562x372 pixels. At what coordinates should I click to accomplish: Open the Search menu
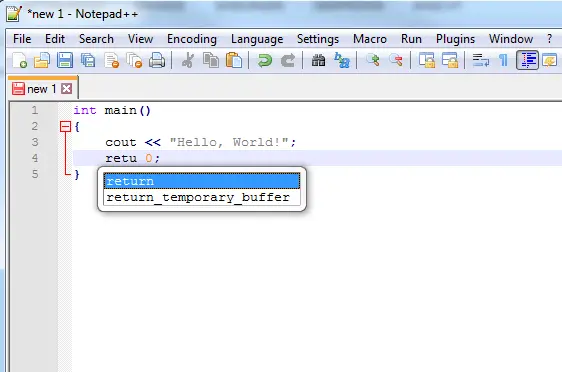[96, 39]
